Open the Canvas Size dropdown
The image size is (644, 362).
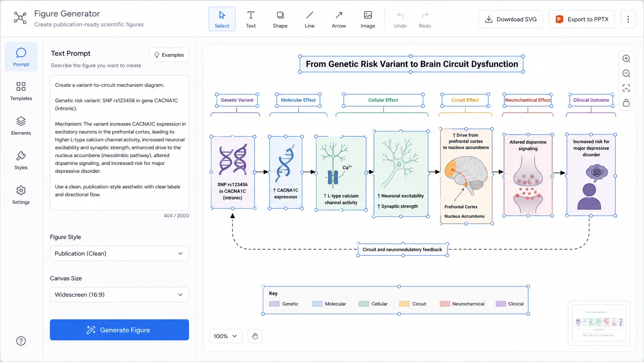tap(120, 295)
